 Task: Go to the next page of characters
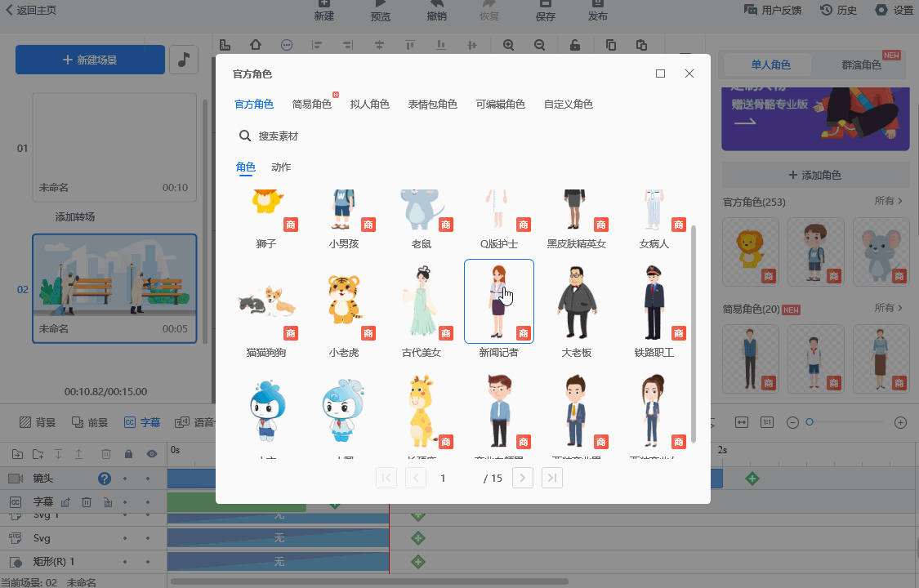523,478
